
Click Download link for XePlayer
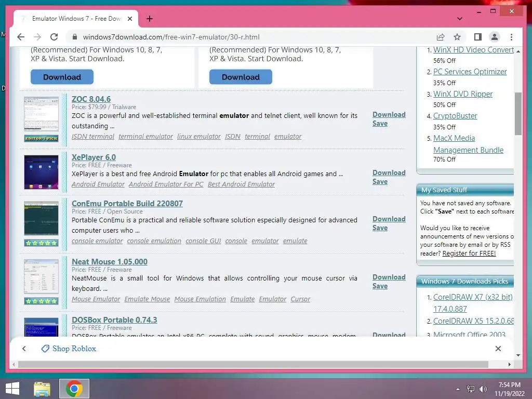tap(389, 172)
